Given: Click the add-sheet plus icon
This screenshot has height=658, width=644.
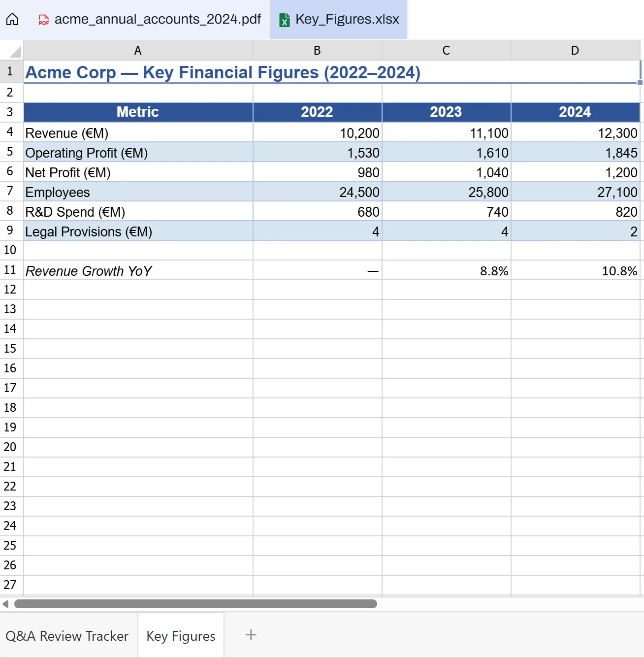Looking at the screenshot, I should tap(251, 635).
